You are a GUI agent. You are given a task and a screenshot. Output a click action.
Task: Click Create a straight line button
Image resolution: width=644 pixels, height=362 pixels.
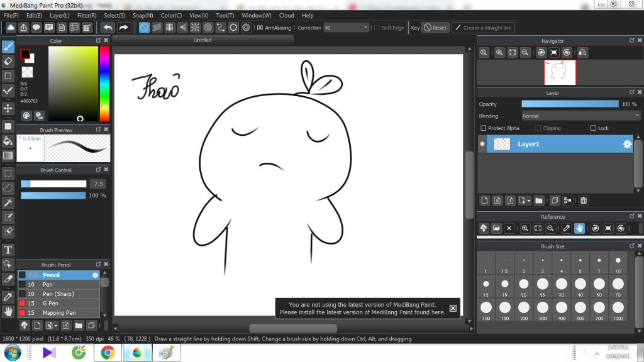(x=484, y=28)
